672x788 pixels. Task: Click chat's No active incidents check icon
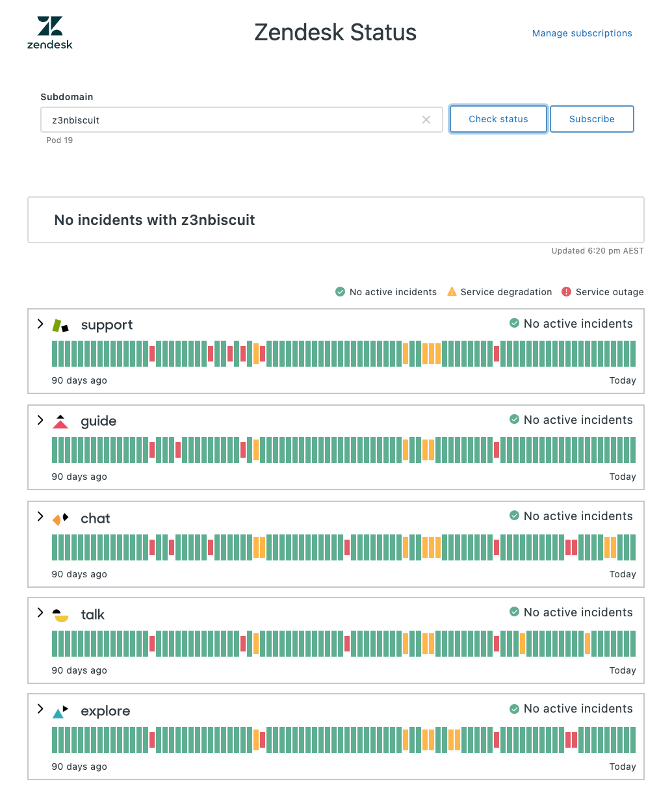pyautogui.click(x=514, y=516)
